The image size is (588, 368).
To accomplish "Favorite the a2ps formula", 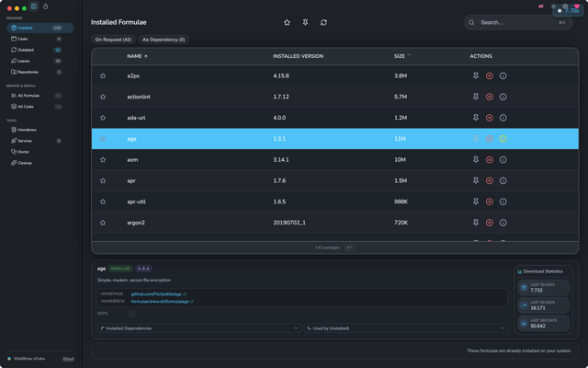I will click(103, 75).
